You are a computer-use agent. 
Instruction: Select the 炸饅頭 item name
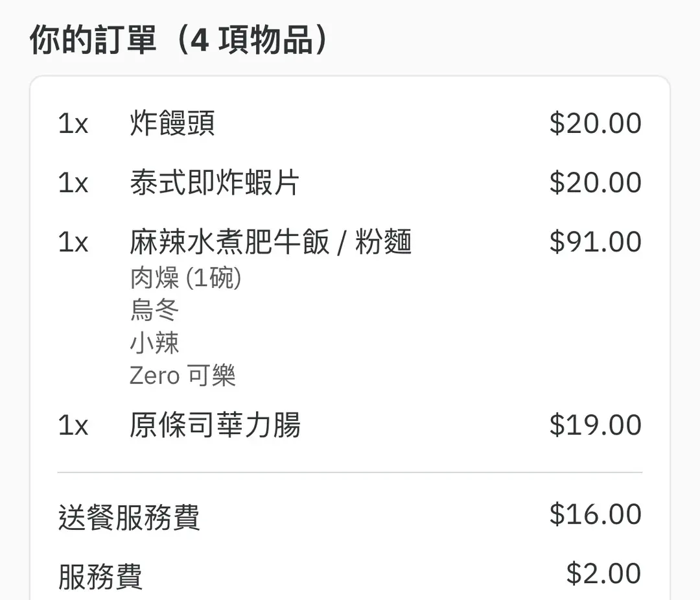tap(172, 123)
